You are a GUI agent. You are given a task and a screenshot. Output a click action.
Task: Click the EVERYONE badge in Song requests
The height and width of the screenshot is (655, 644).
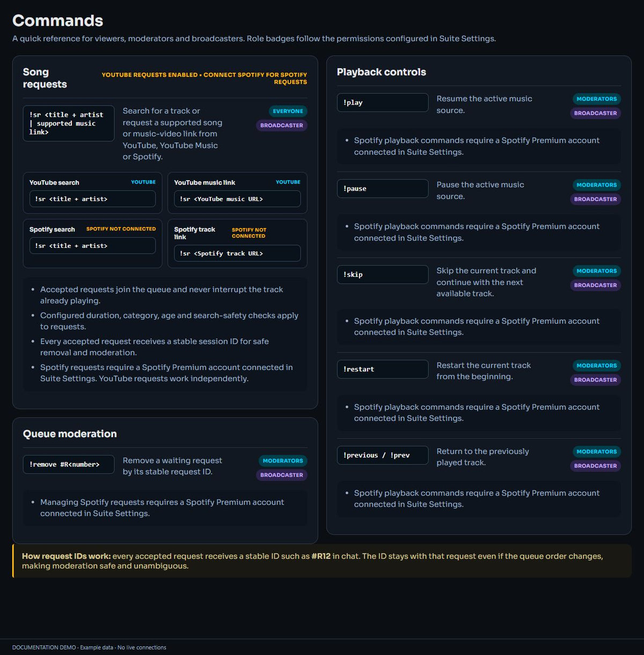288,111
